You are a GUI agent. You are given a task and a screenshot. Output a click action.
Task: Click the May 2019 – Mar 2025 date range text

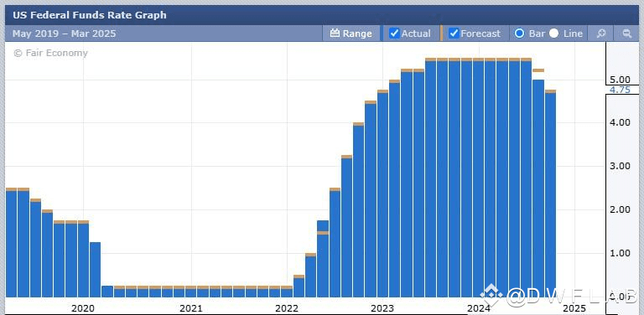[64, 34]
